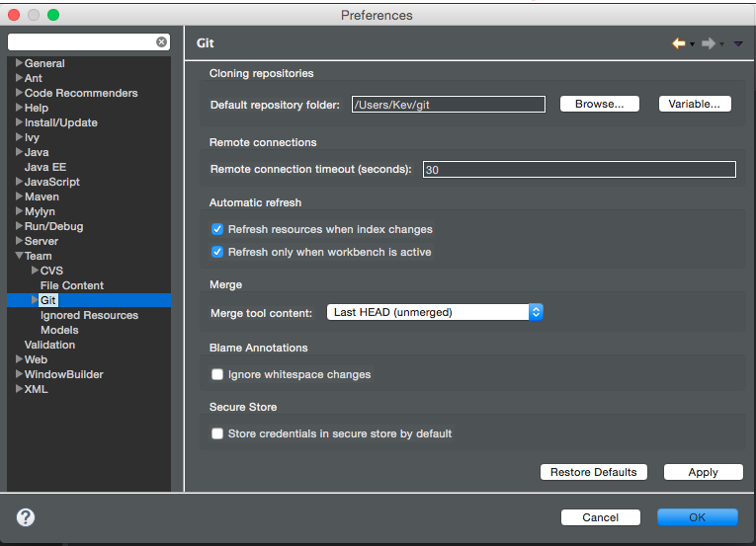Cancel the Preferences dialog
The image size is (756, 546).
(600, 517)
